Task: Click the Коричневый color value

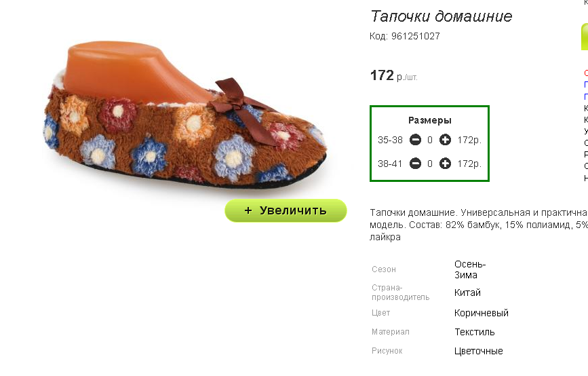Action: tap(481, 313)
